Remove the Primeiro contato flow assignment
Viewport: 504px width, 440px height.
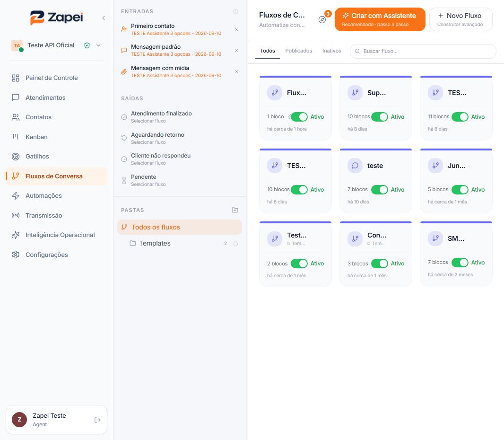[x=236, y=30]
